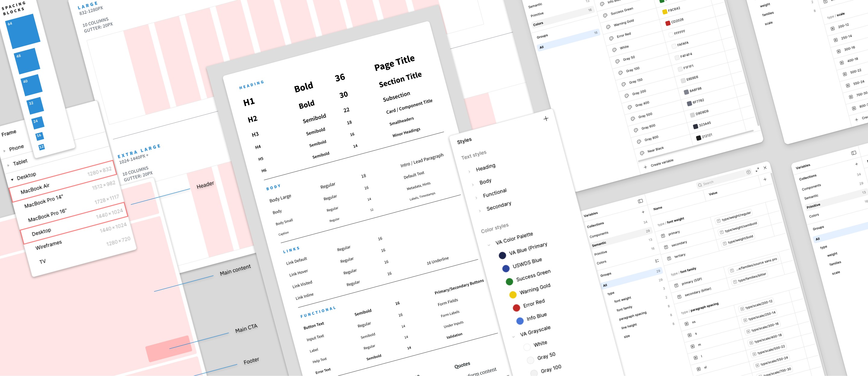This screenshot has width=868, height=376.
Task: Click the expand arrows icon beside Search
Action: [x=757, y=170]
